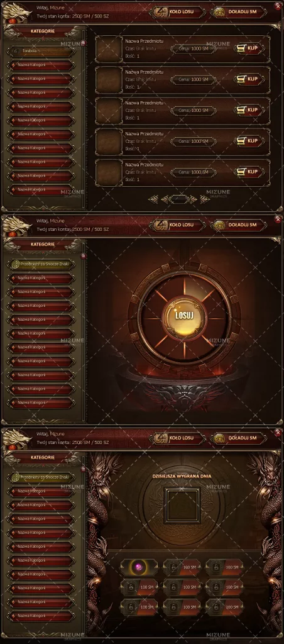Open the Kategorie header in the wheel panel

coord(42,244)
